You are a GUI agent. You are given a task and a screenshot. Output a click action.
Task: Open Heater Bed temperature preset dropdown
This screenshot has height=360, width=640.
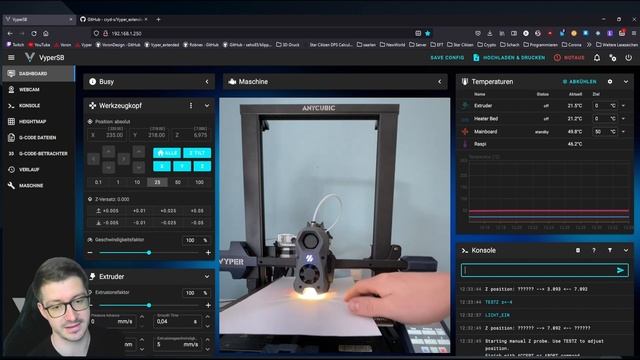623,119
